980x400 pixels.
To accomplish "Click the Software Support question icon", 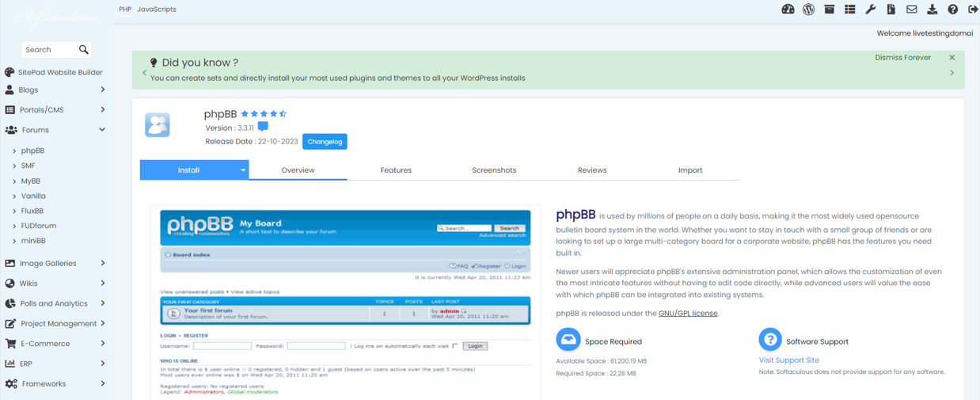I will point(770,339).
